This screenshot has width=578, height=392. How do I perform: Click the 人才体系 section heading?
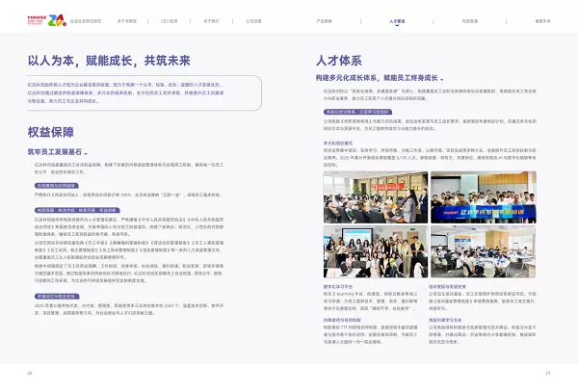(x=343, y=59)
